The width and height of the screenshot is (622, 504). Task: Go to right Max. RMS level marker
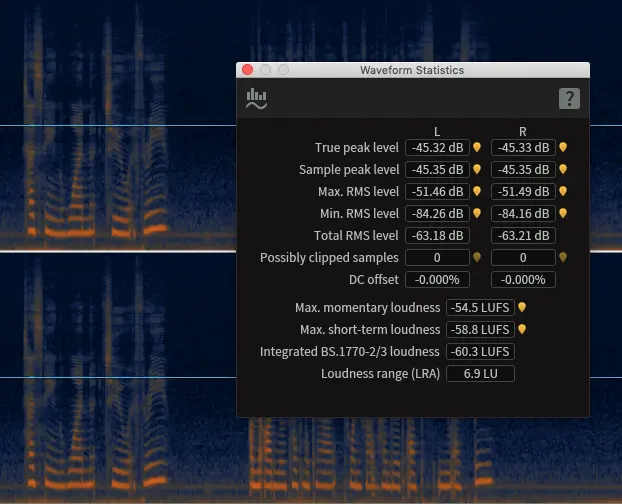[x=563, y=191]
